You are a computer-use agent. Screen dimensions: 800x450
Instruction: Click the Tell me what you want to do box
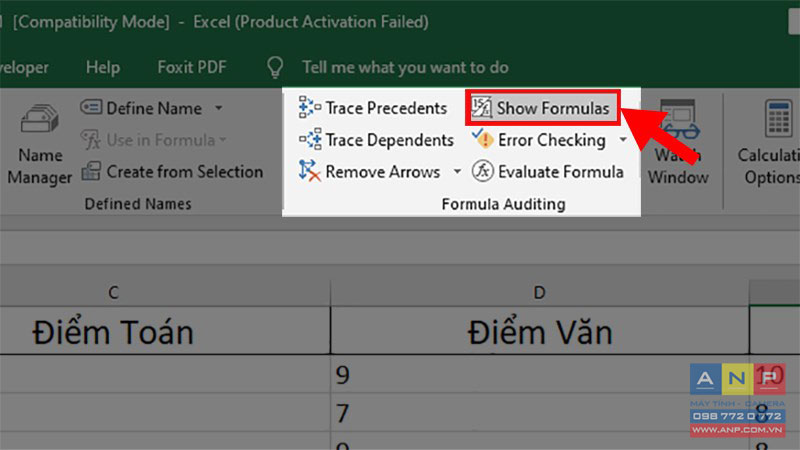pos(405,67)
